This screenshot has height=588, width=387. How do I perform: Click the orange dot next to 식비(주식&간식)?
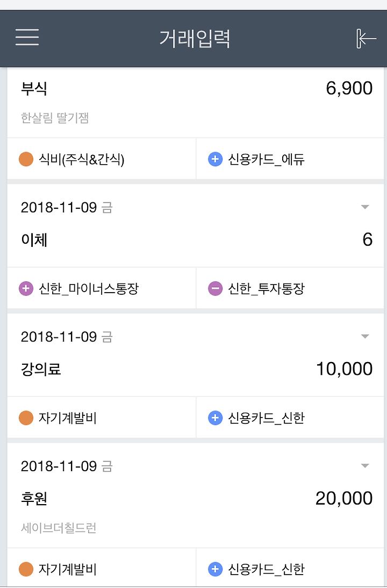[x=26, y=159]
